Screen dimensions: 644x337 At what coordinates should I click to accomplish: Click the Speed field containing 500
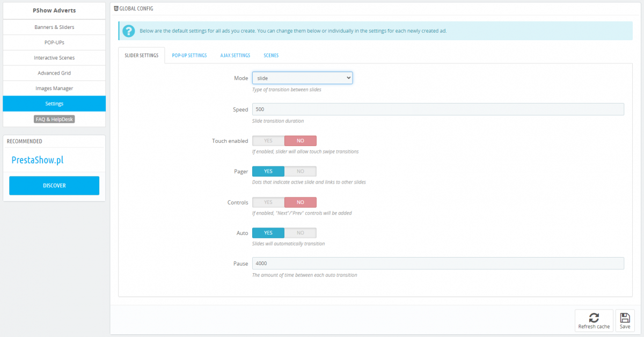tap(438, 109)
